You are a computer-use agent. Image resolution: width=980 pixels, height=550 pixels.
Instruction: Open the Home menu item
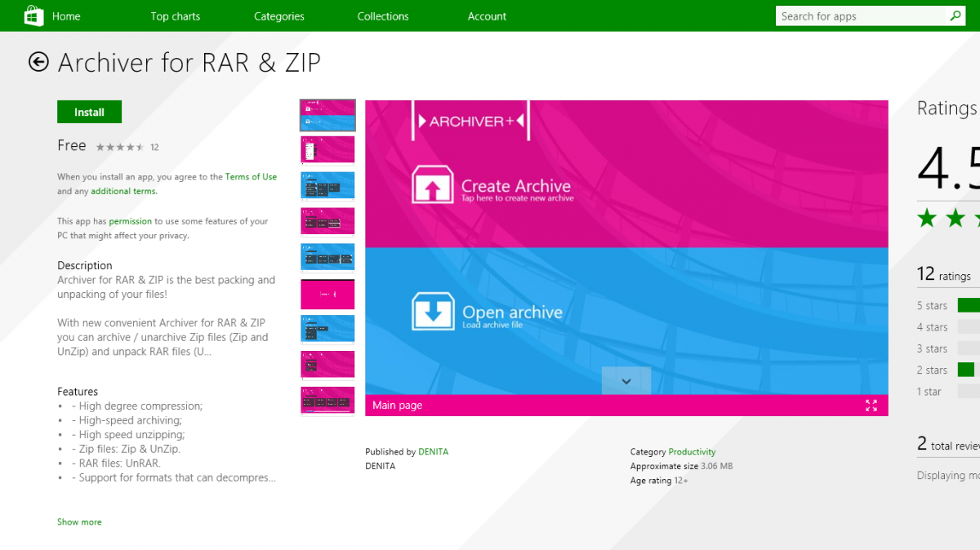[x=66, y=16]
